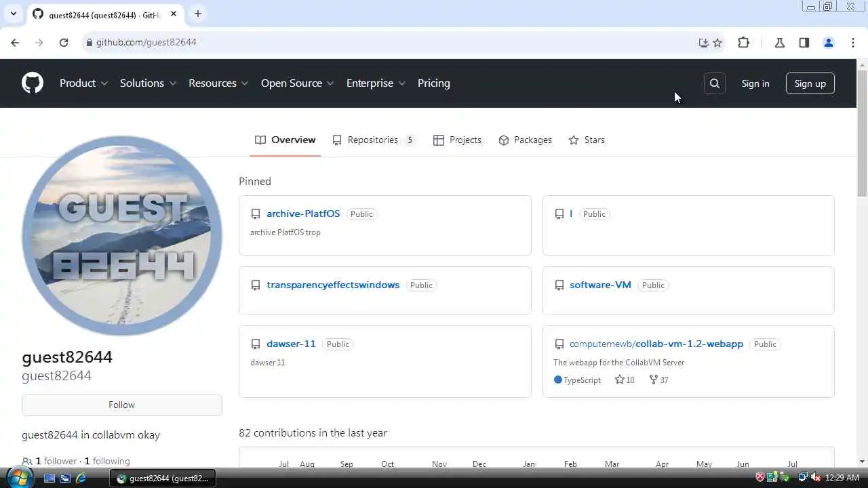868x488 pixels.
Task: Click the star icon on collab-vm-1.2-webapp
Action: click(619, 380)
